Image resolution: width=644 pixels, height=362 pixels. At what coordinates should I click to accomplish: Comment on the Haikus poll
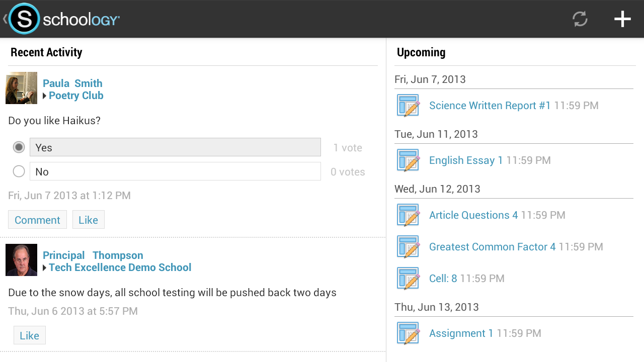[x=37, y=220]
